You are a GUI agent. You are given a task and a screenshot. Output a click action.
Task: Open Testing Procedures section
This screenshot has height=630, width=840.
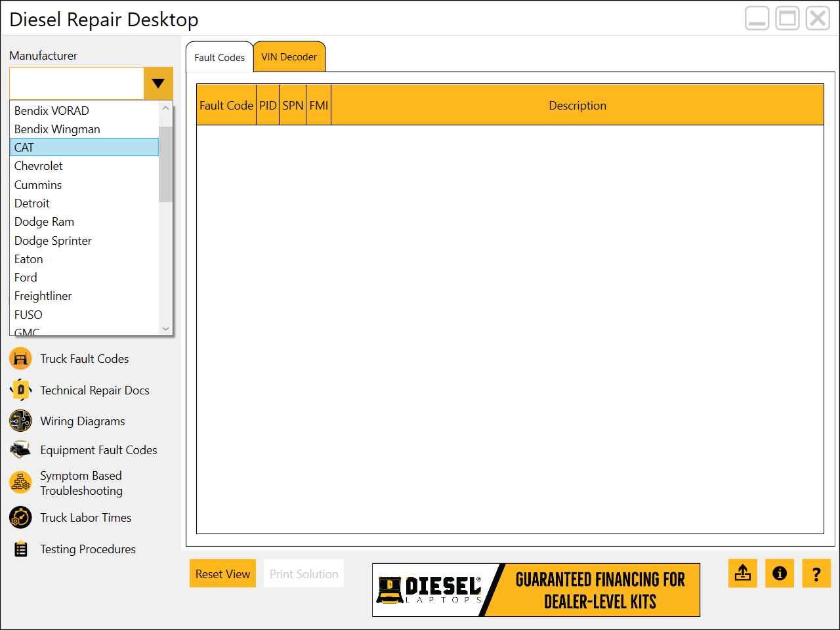(87, 549)
